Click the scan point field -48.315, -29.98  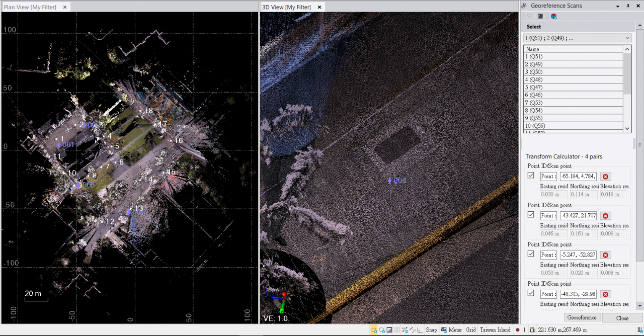click(x=578, y=294)
